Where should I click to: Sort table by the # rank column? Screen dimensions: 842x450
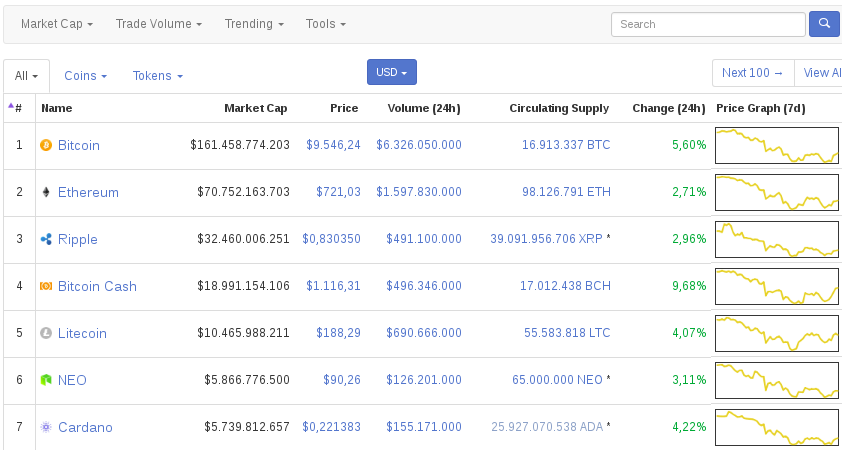coord(16,108)
